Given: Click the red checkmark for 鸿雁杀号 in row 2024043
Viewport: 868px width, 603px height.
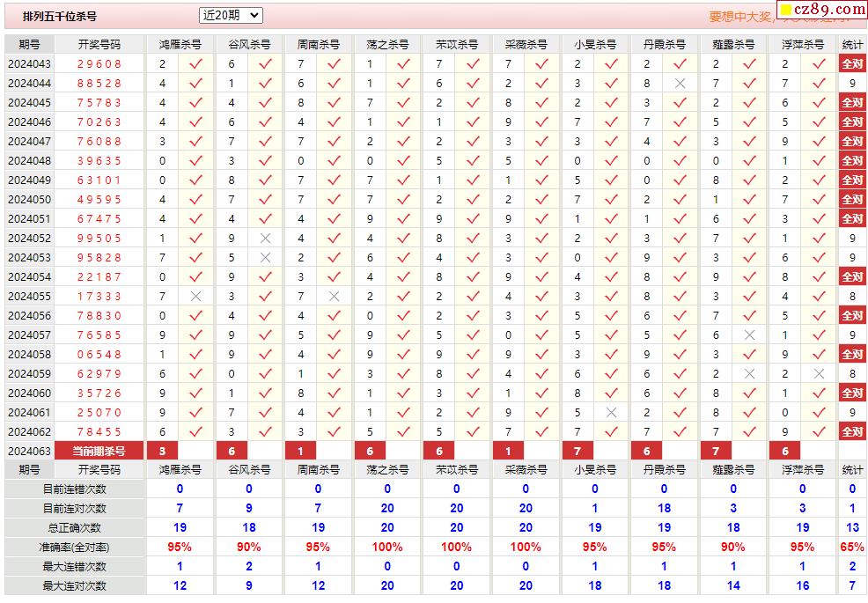Looking at the screenshot, I should 195,63.
